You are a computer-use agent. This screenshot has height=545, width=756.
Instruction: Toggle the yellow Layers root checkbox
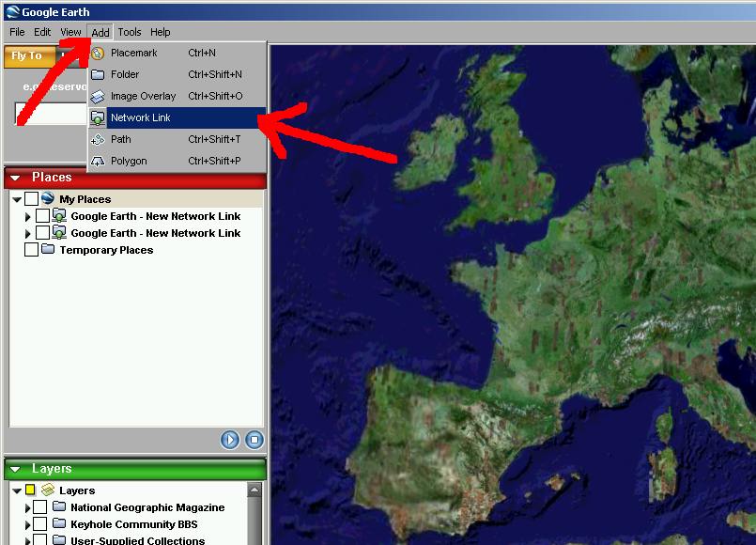click(30, 490)
